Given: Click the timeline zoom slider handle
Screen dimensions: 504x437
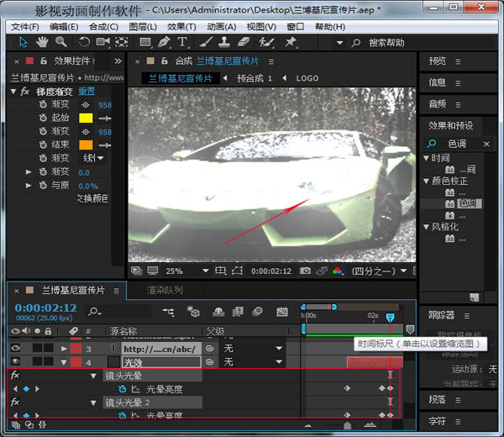Looking at the screenshot, I should coord(347,425).
